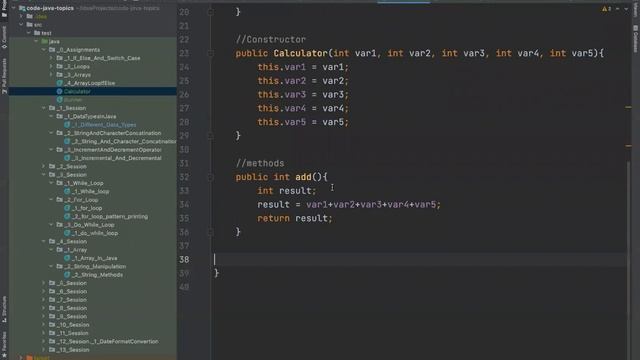
Task: Click the _1_While_loop class file icon
Action: click(x=67, y=191)
